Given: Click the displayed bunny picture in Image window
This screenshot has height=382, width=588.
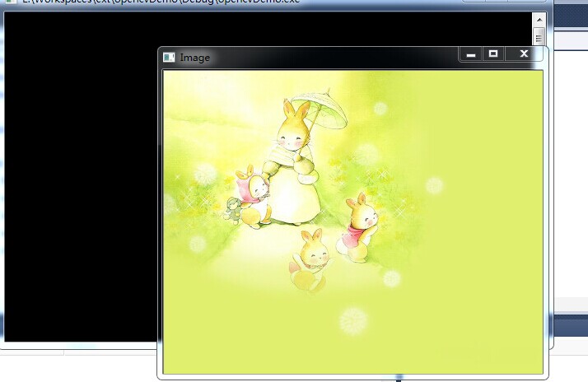Looking at the screenshot, I should point(352,222).
